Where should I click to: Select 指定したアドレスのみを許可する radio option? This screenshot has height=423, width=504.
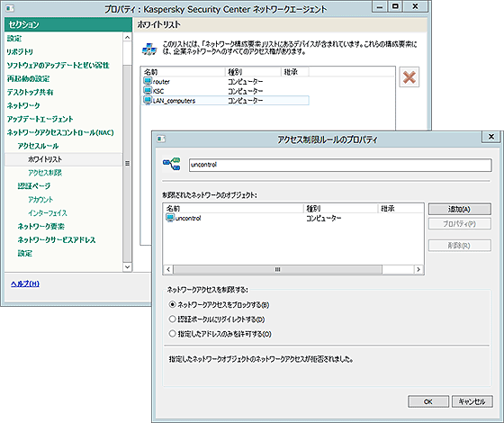172,334
